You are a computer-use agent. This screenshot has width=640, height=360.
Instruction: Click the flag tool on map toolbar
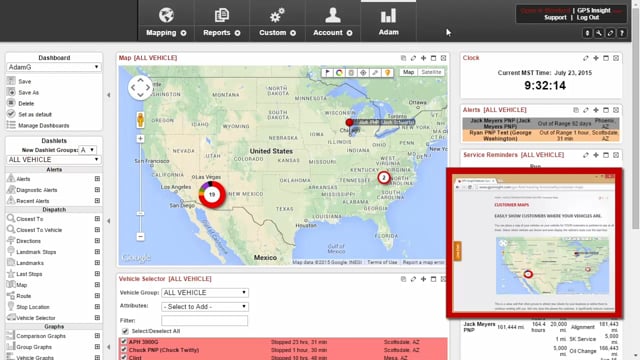(x=327, y=73)
